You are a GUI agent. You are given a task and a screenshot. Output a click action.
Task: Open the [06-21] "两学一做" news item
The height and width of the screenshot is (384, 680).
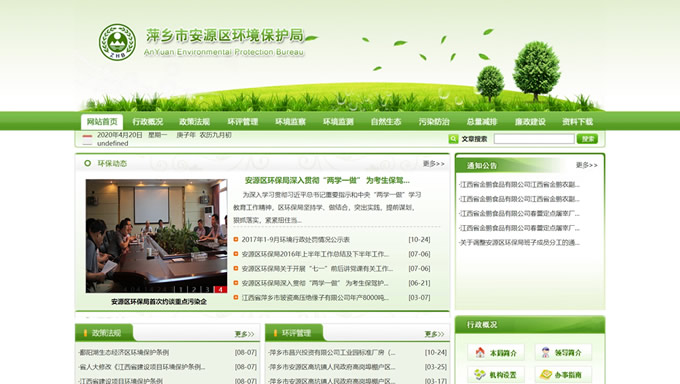click(315, 283)
